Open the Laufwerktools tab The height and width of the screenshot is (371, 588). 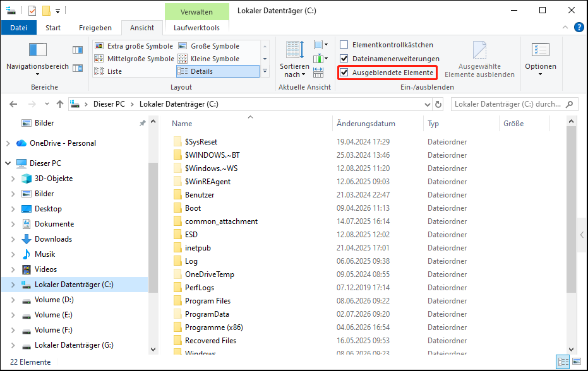tap(196, 28)
